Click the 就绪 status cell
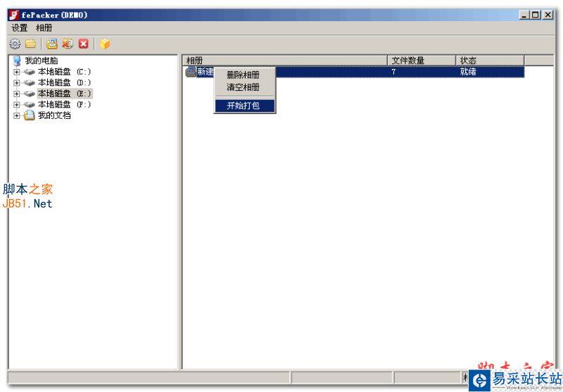563x392 pixels. (468, 72)
